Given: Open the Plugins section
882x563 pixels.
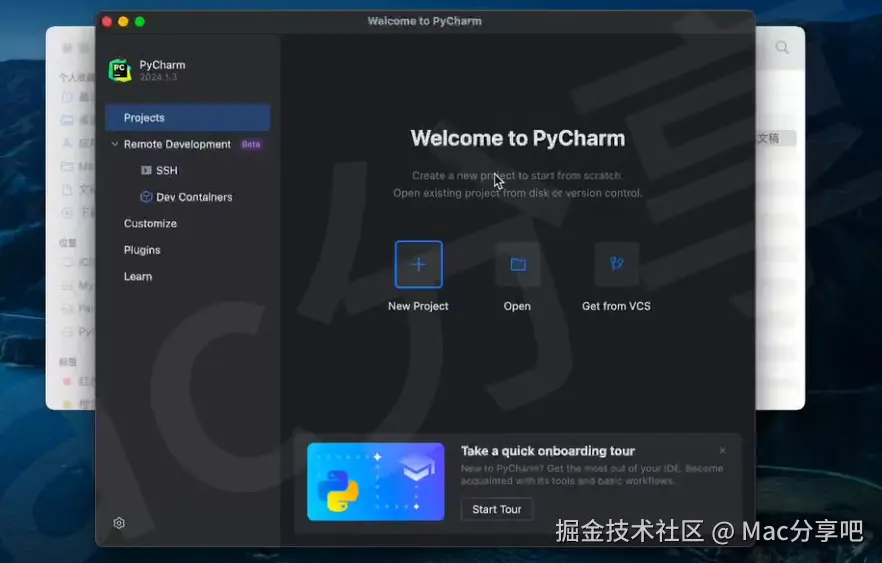Looking at the screenshot, I should pyautogui.click(x=142, y=250).
